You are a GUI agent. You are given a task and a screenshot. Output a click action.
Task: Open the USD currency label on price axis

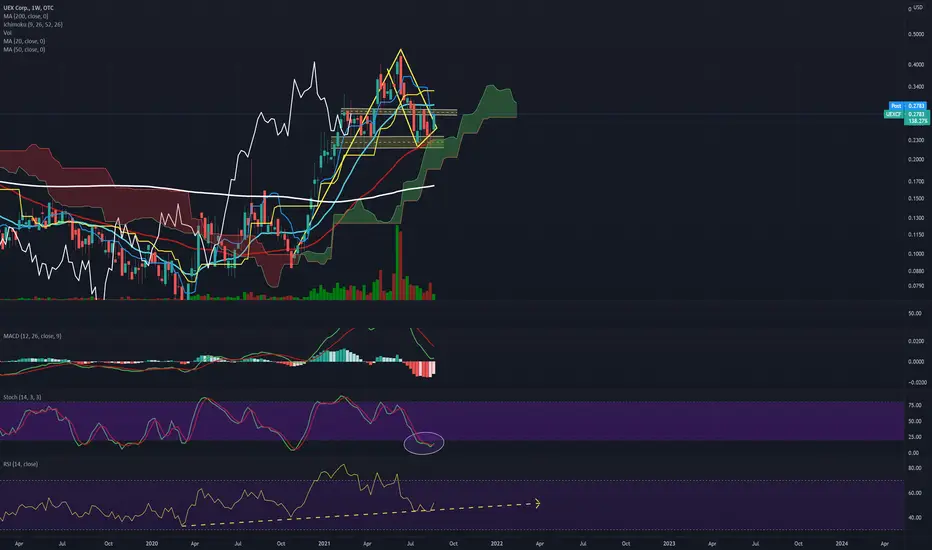pyautogui.click(x=918, y=8)
